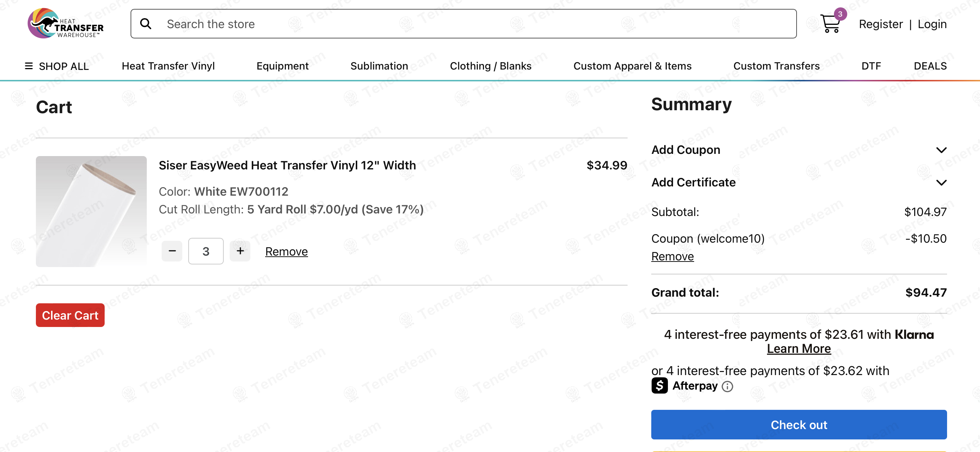
Task: Click the Klarna Learn More link
Action: [x=798, y=348]
